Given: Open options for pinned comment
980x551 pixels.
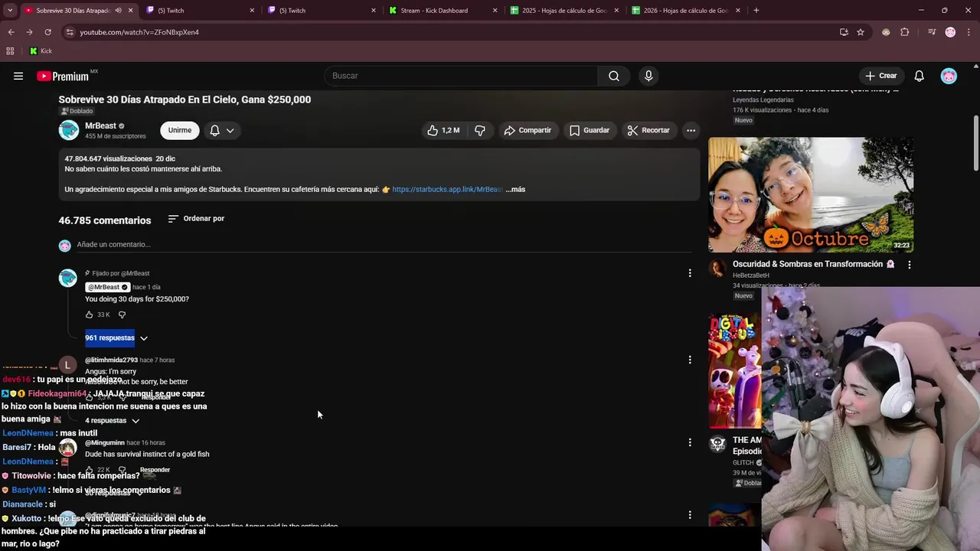Looking at the screenshot, I should (690, 273).
